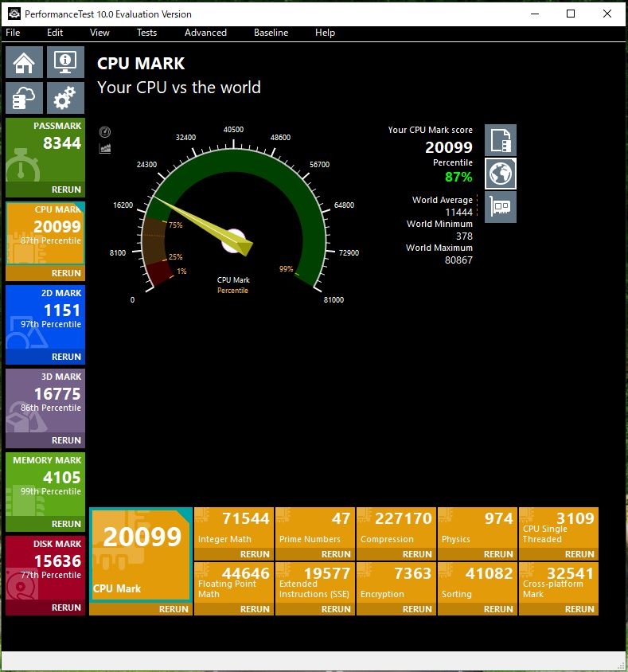Click the World Maximum value 80867
The height and width of the screenshot is (672, 628).
[458, 260]
